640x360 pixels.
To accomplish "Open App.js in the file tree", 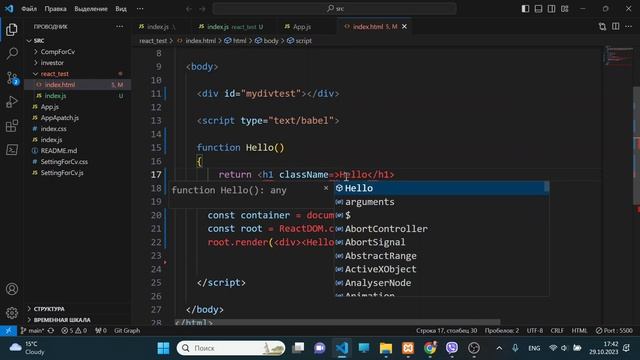I will (49, 107).
